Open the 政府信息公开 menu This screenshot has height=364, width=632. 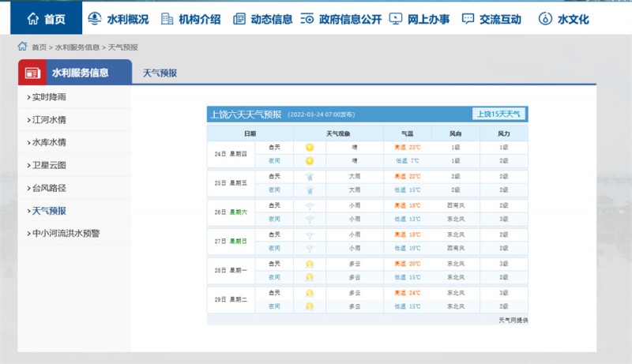point(341,19)
